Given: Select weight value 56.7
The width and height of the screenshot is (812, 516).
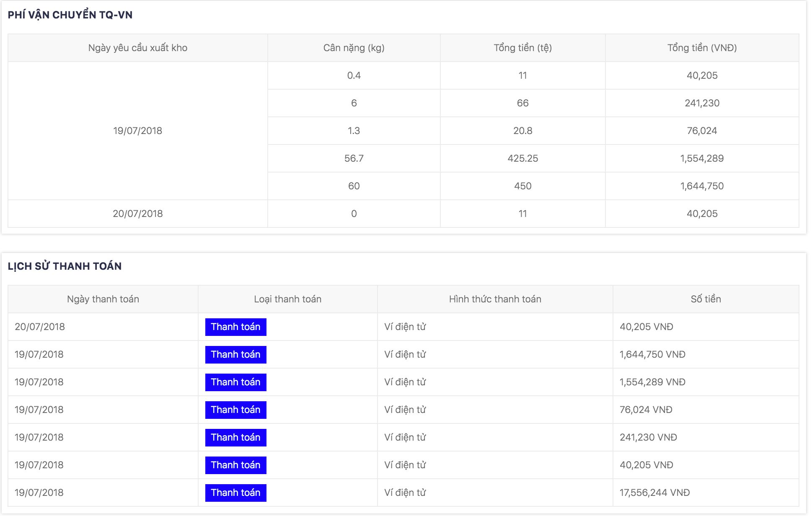Looking at the screenshot, I should pos(354,158).
